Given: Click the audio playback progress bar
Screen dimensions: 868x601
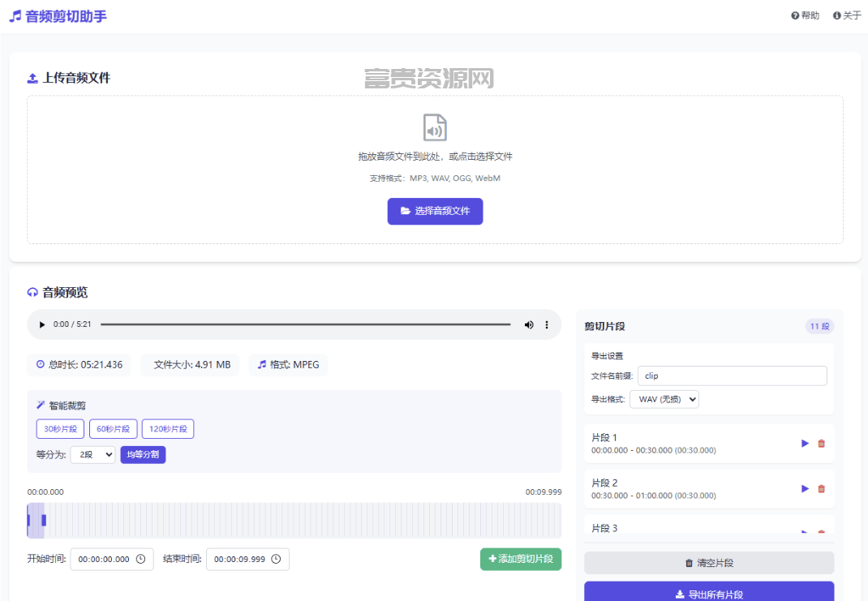Looking at the screenshot, I should [306, 325].
